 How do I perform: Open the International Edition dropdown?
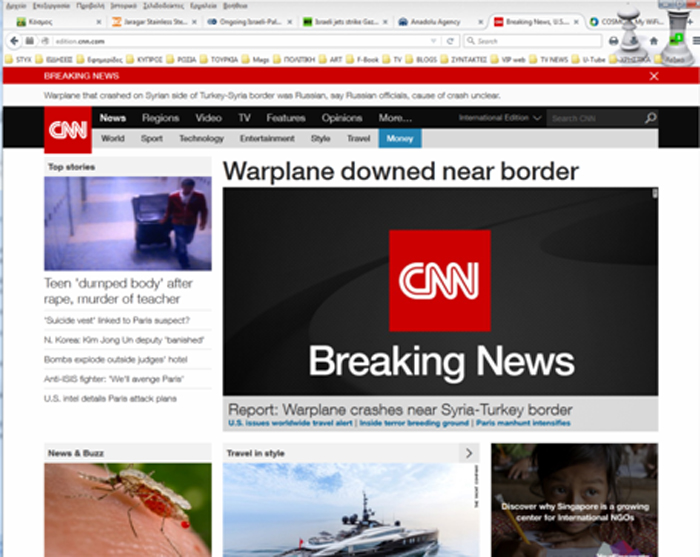[x=500, y=118]
